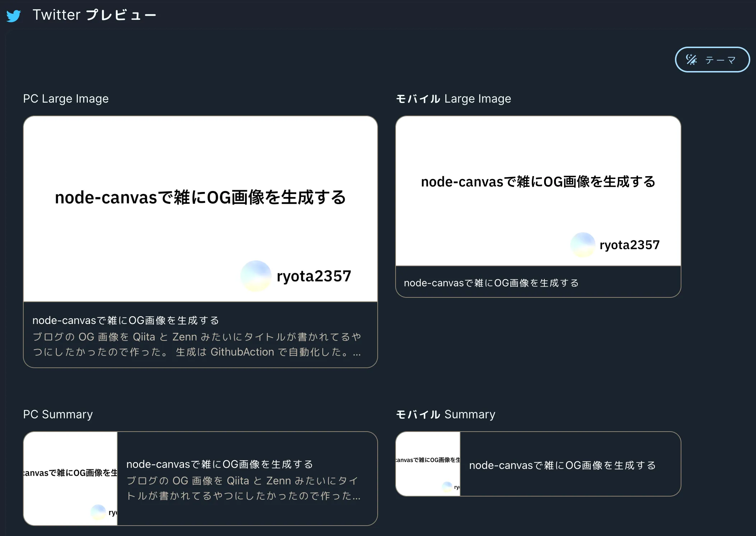Click avatar in PC Summary thumbnail
The height and width of the screenshot is (536, 756).
tap(98, 512)
